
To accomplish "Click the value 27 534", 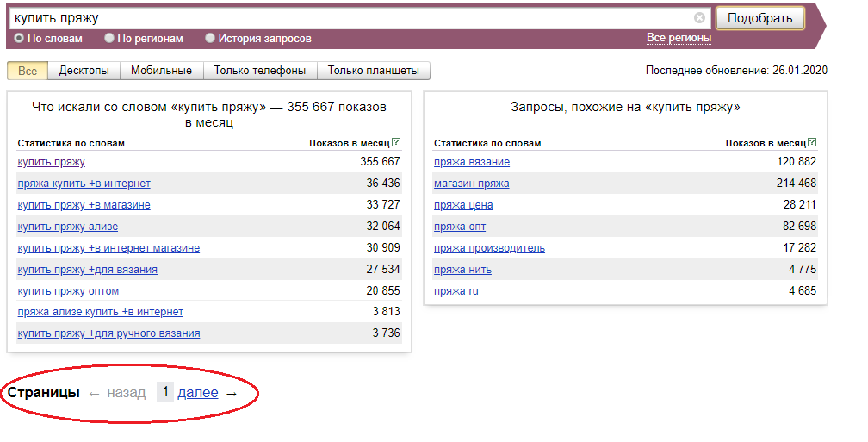I will [383, 270].
